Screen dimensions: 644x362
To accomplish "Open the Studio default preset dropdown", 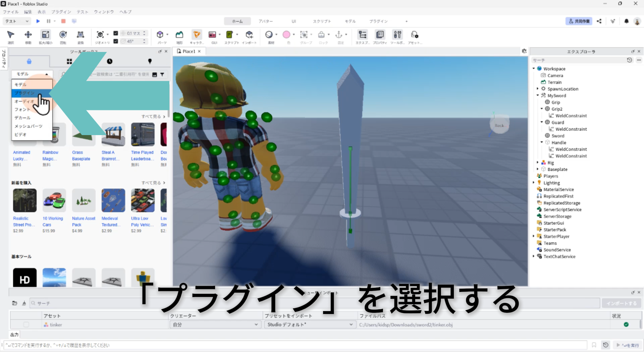I will click(x=309, y=324).
